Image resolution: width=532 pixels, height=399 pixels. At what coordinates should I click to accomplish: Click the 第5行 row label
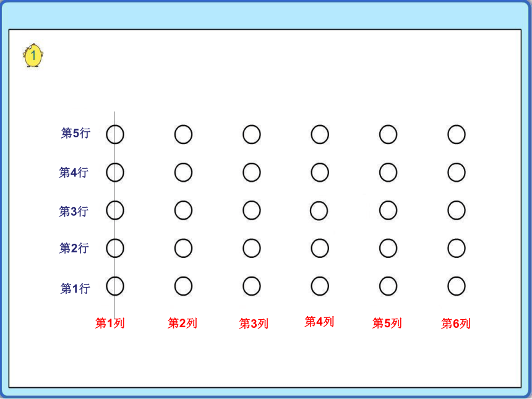tap(75, 133)
